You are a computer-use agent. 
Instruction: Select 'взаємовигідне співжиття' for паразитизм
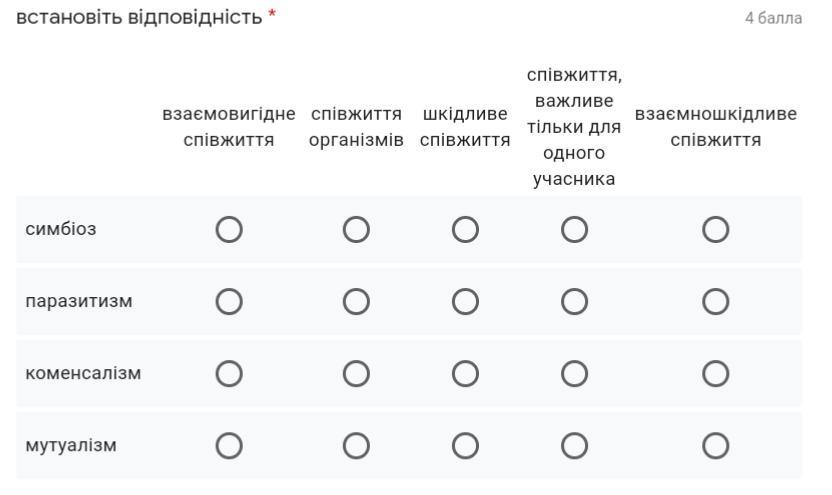(x=229, y=302)
